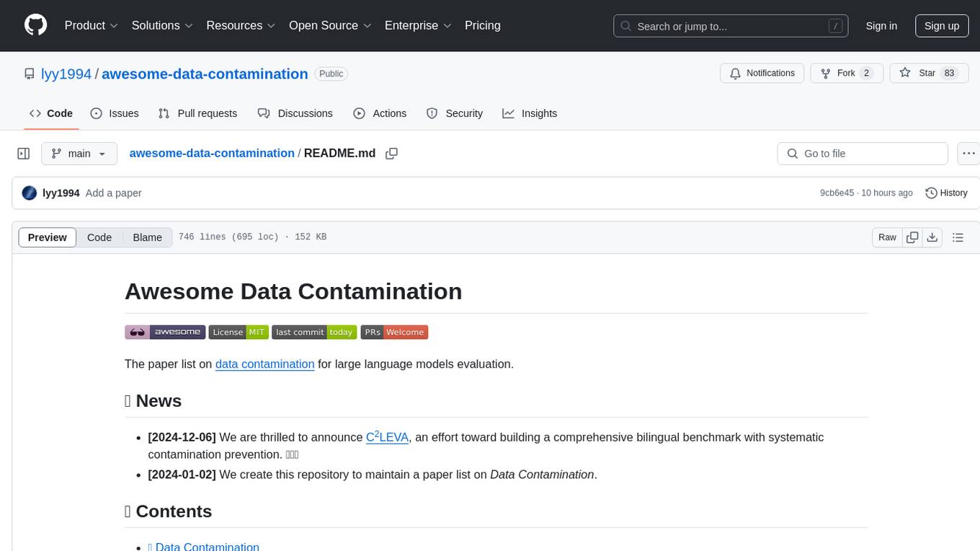Click the Public visibility label
The width and height of the screenshot is (980, 551).
point(331,74)
